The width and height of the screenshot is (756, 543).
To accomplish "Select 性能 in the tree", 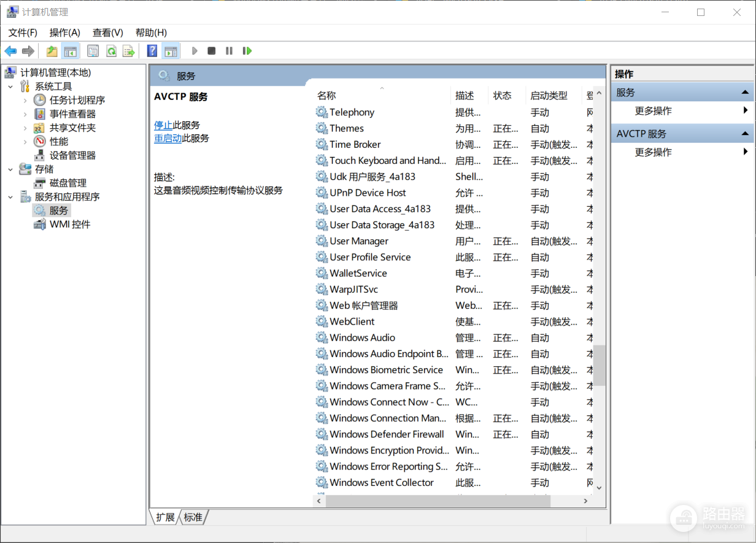I will (x=59, y=142).
